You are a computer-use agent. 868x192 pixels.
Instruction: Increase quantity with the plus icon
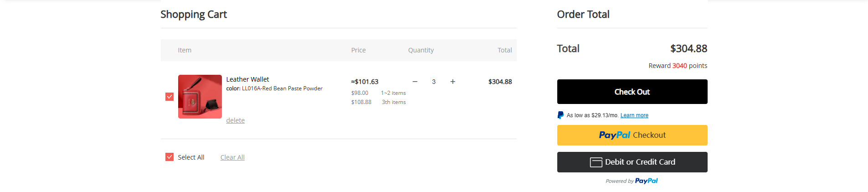point(452,82)
